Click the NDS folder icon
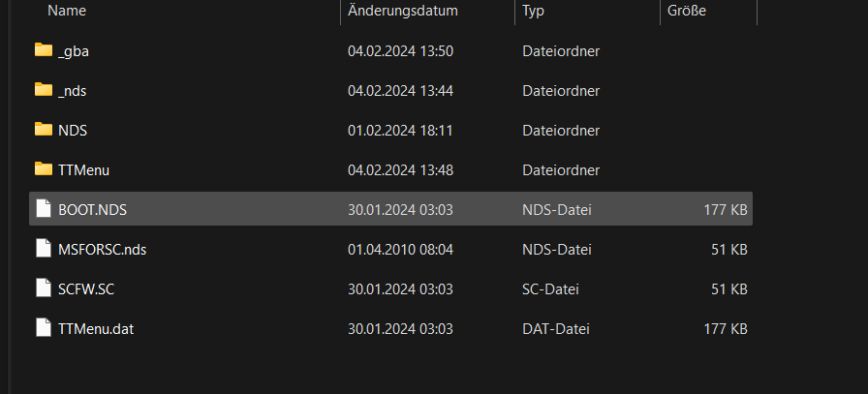The height and width of the screenshot is (394, 868). tap(44, 130)
